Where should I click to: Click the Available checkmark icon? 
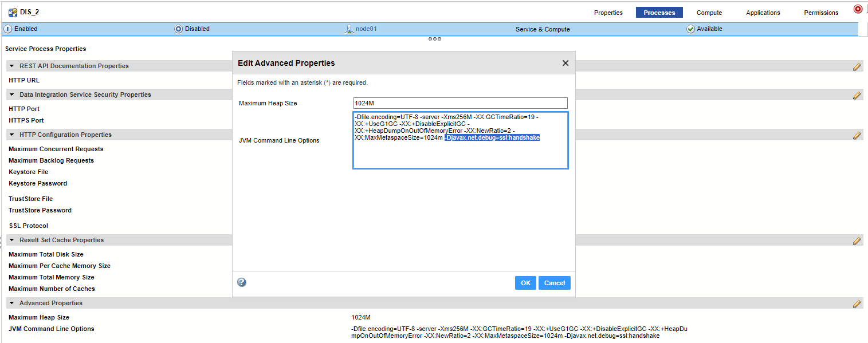click(690, 29)
